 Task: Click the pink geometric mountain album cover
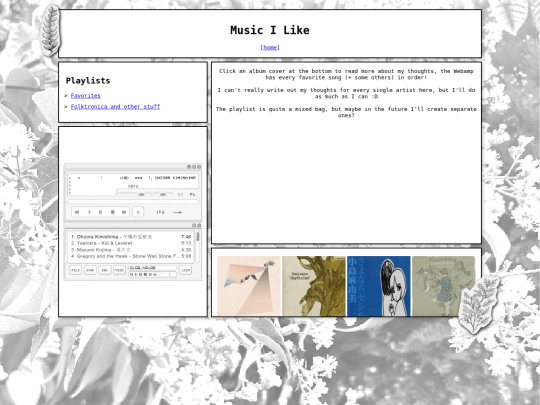coord(249,286)
